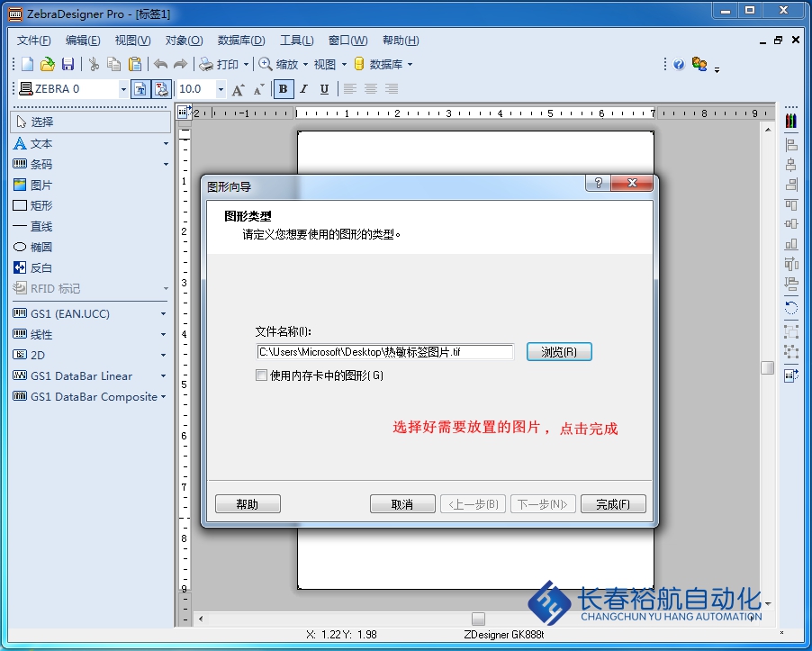Screen dimensions: 812x651
Task: Toggle right text alignment
Action: click(x=392, y=89)
